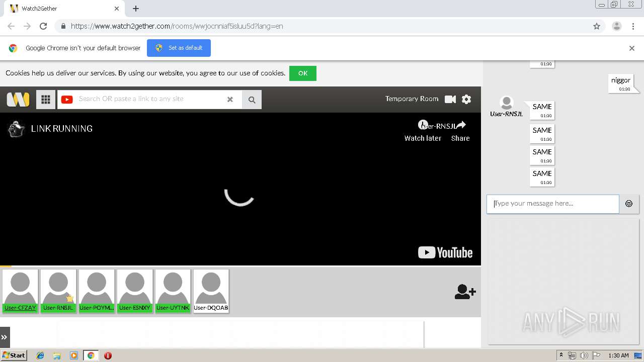Screen dimensions: 644x362
Task: Click the video progress bar
Action: pos(240,265)
